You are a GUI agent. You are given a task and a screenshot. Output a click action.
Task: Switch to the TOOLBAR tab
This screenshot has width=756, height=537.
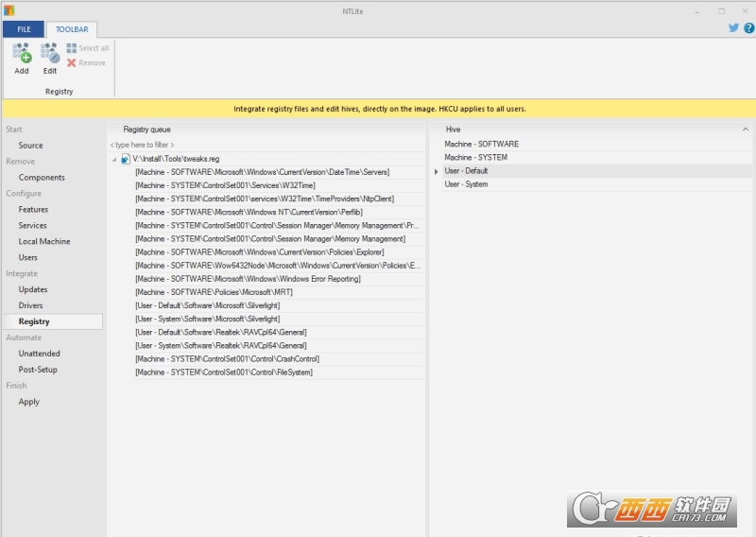[x=72, y=29]
